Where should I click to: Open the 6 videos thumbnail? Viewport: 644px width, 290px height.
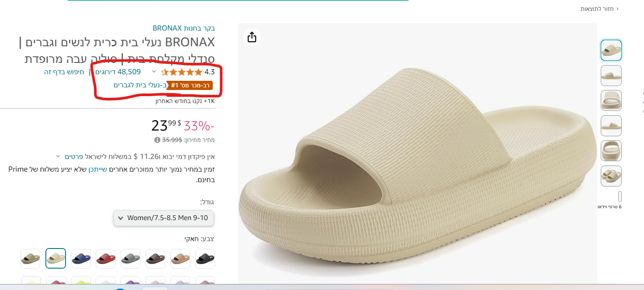[620, 197]
